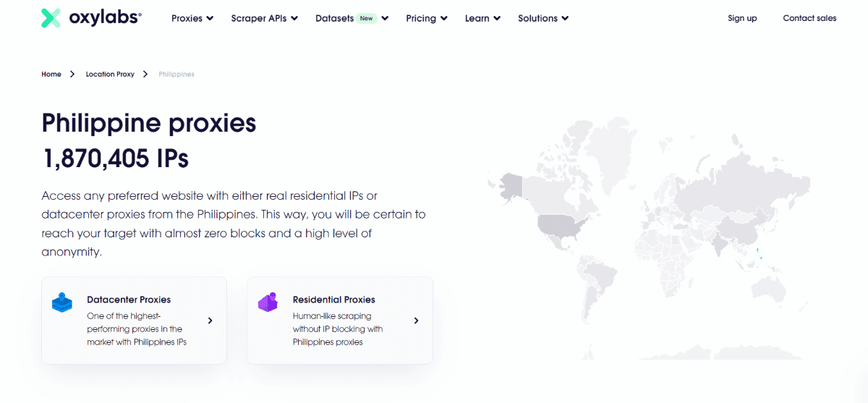Click the oxylabs wordmark text

coord(106,18)
